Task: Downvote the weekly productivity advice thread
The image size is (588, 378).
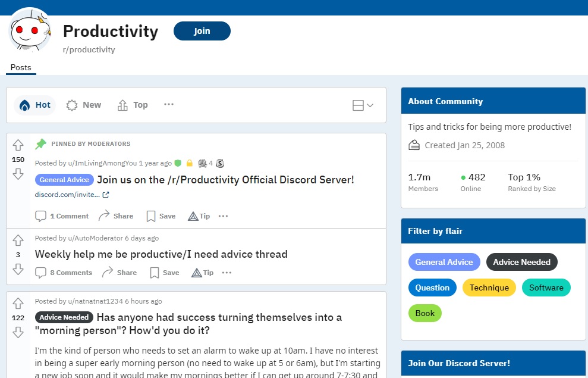Action: click(18, 268)
